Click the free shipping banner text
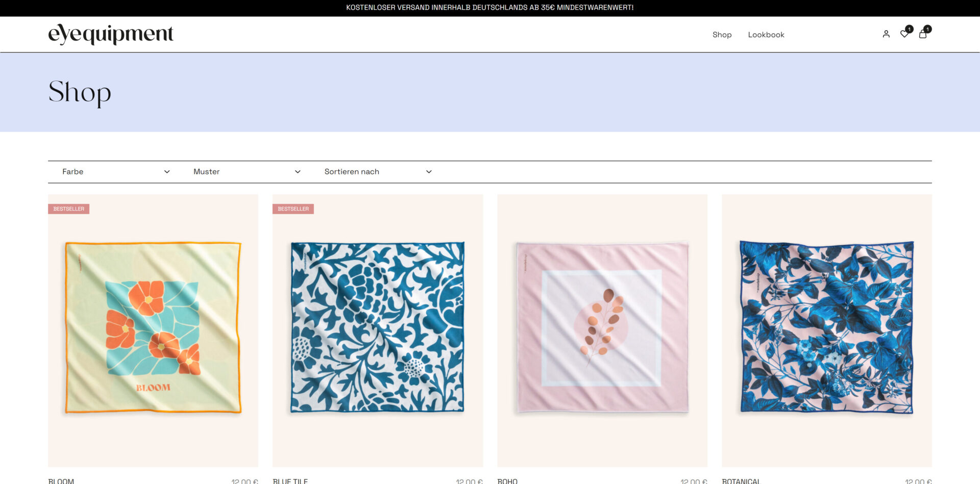 pos(489,7)
